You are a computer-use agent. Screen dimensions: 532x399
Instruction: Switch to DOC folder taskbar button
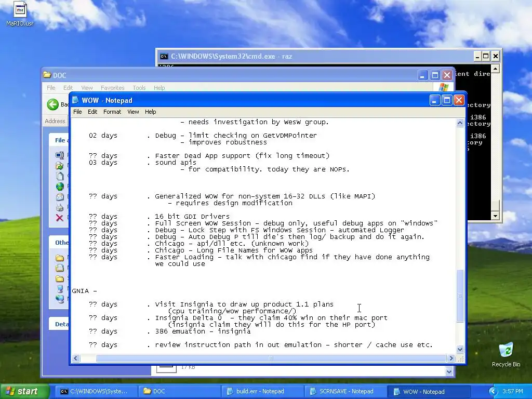pos(179,391)
